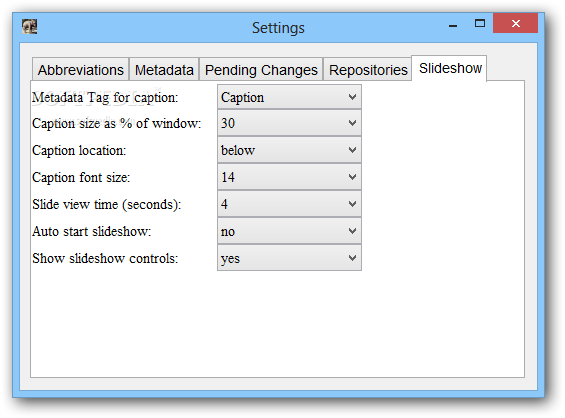Click the 'Metadata Tag for caption:' label

105,98
